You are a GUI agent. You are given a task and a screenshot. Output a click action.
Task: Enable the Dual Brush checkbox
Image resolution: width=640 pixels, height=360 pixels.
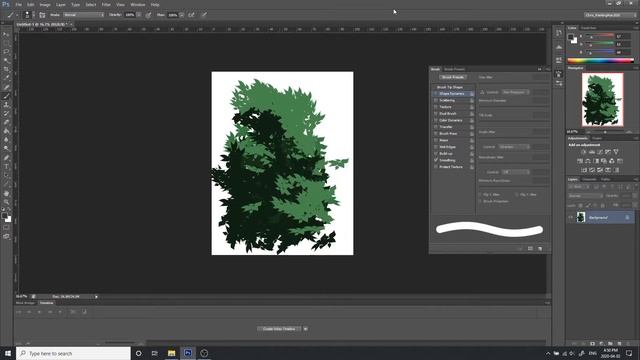tap(436, 113)
